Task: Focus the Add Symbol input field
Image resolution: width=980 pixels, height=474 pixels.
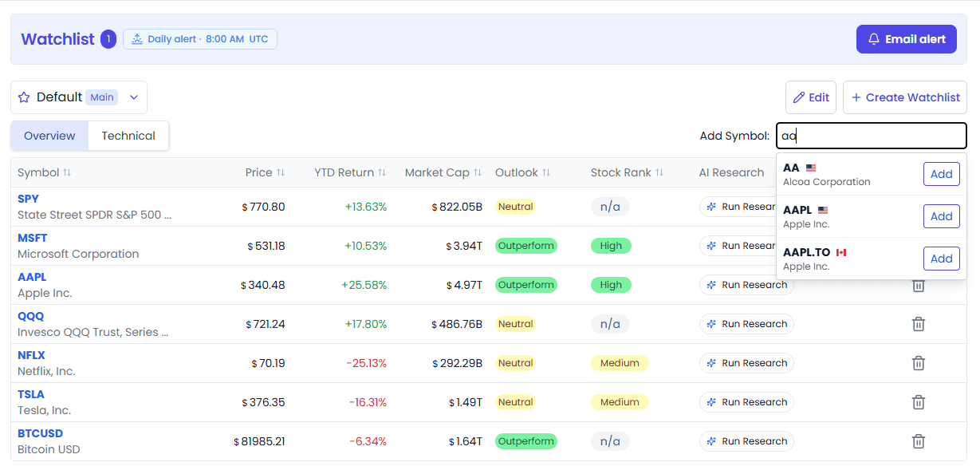Action: [872, 136]
